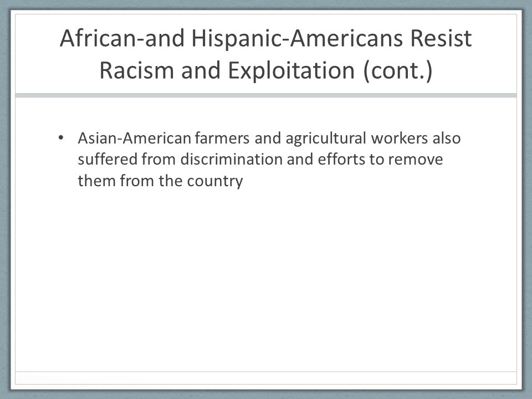Click the line 'them from the country'
Viewport: 532px width, 399px height.
[160, 181]
